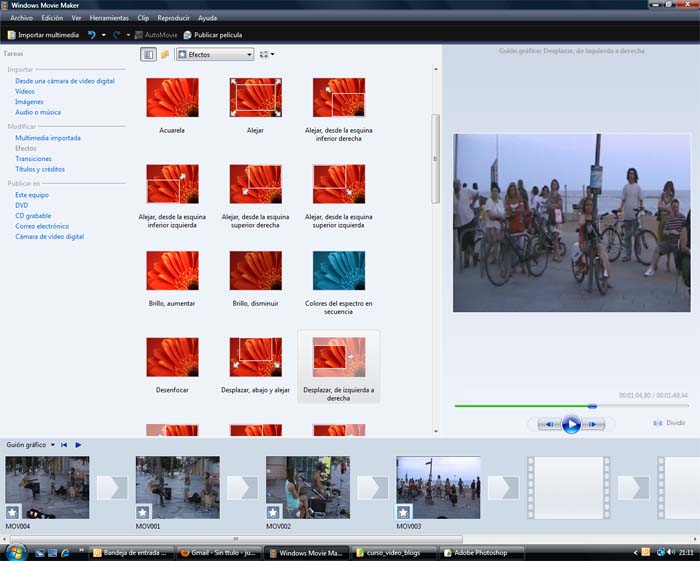Screen dimensions: 700x561
Task: Click the collections folder icon
Action: point(165,54)
